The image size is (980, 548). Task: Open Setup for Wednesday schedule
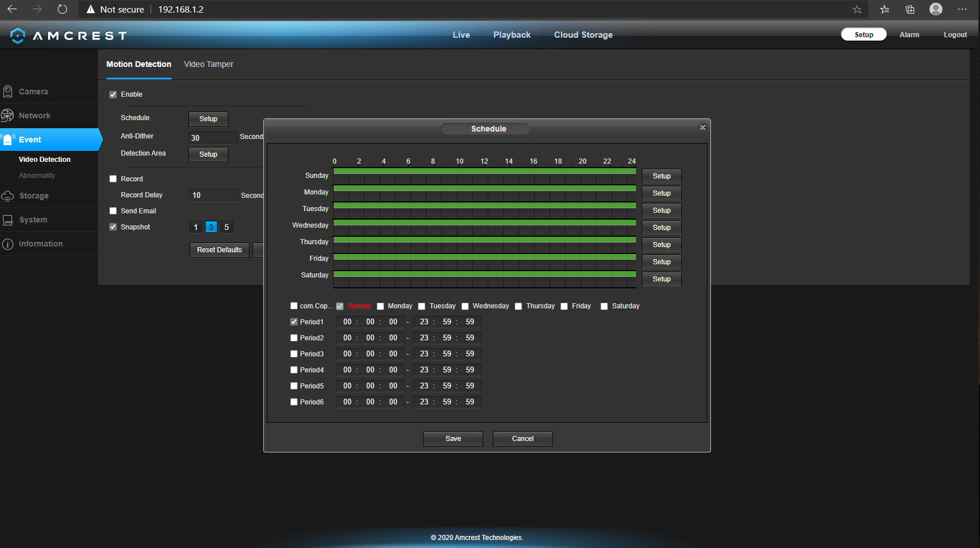pos(662,228)
